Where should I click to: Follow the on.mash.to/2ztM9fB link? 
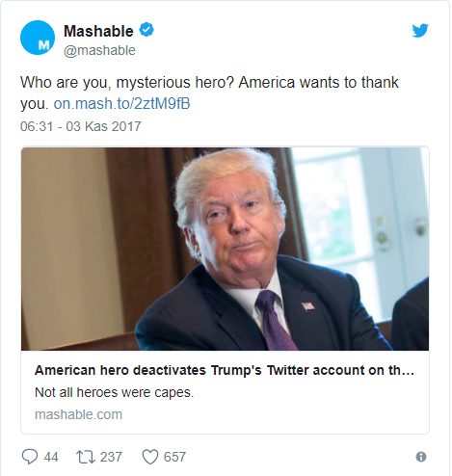pyautogui.click(x=121, y=104)
